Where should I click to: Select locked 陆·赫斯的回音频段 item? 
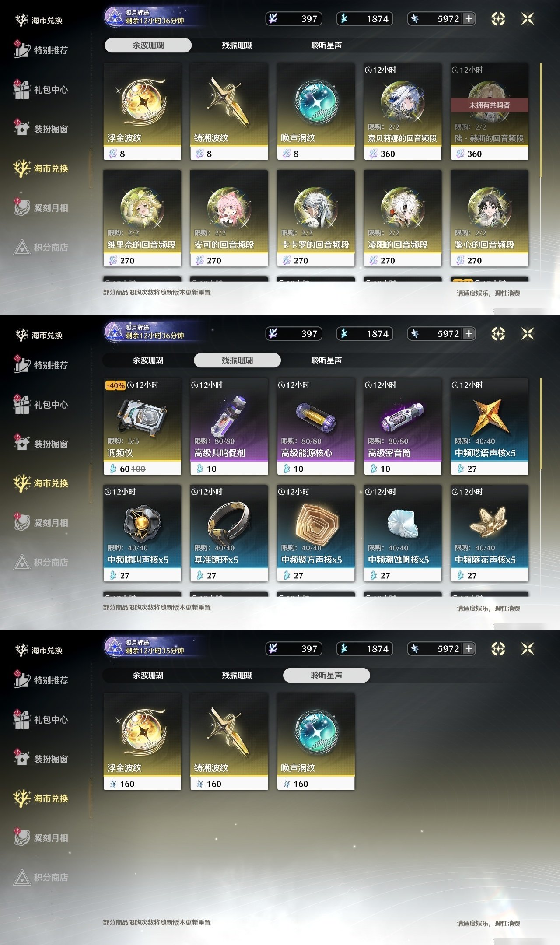[490, 112]
